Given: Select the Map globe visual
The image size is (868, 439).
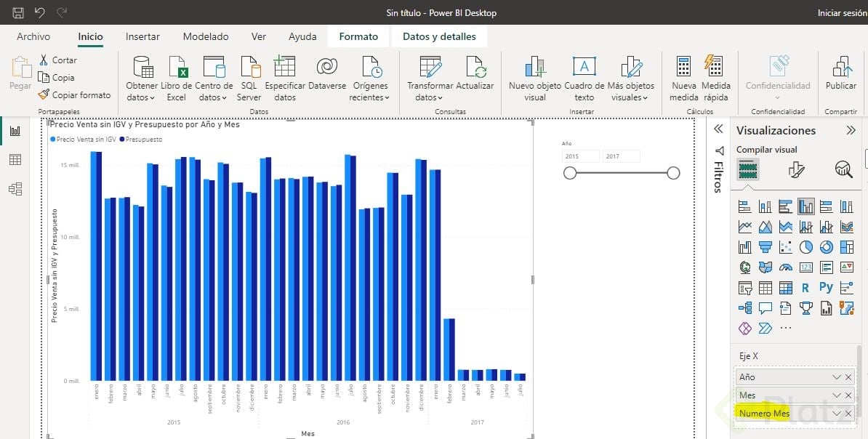Looking at the screenshot, I should coord(745,267).
